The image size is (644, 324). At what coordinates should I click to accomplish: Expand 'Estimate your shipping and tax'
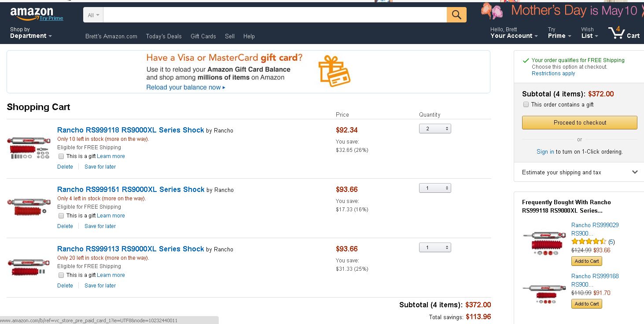point(579,173)
